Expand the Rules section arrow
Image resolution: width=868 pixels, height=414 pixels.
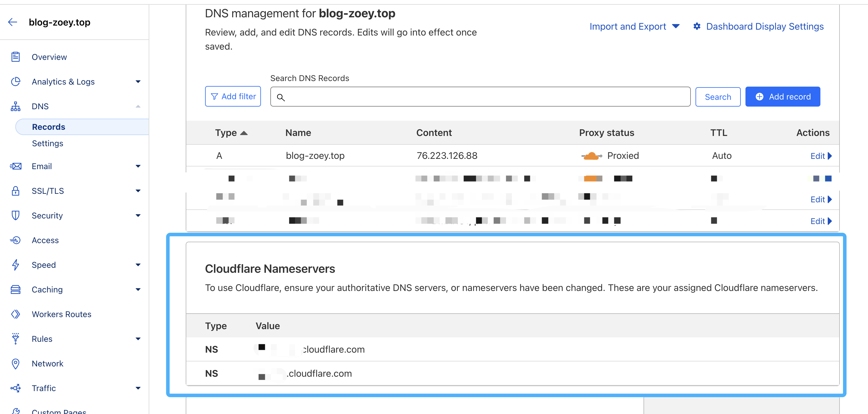(x=138, y=339)
